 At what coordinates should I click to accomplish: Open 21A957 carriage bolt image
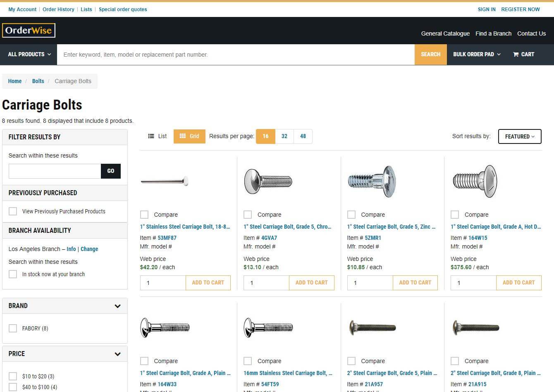click(x=373, y=327)
